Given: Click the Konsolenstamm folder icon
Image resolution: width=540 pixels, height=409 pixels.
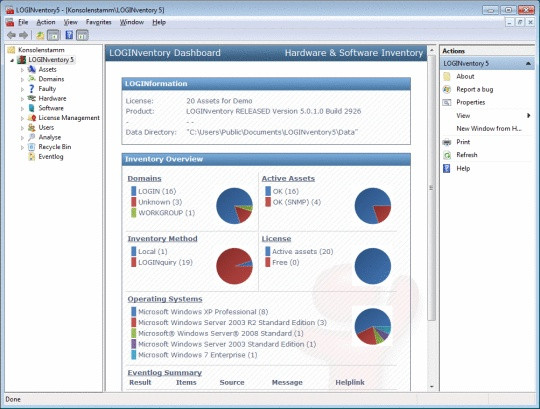Looking at the screenshot, I should click(11, 50).
